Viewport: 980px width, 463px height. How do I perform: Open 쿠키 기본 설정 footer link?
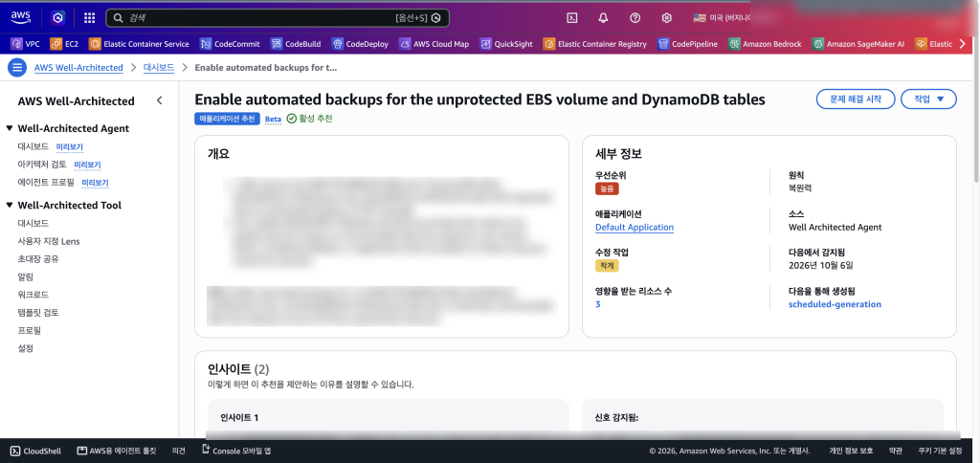[x=940, y=451]
